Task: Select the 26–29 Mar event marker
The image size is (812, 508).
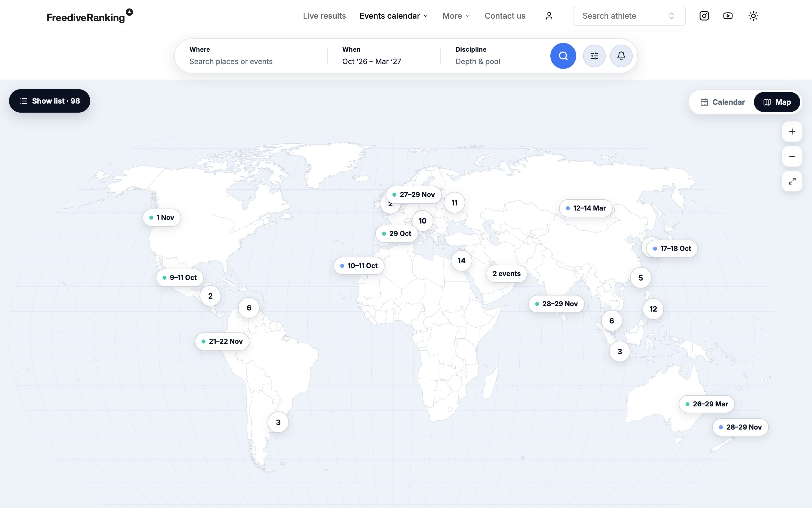Action: coord(707,404)
